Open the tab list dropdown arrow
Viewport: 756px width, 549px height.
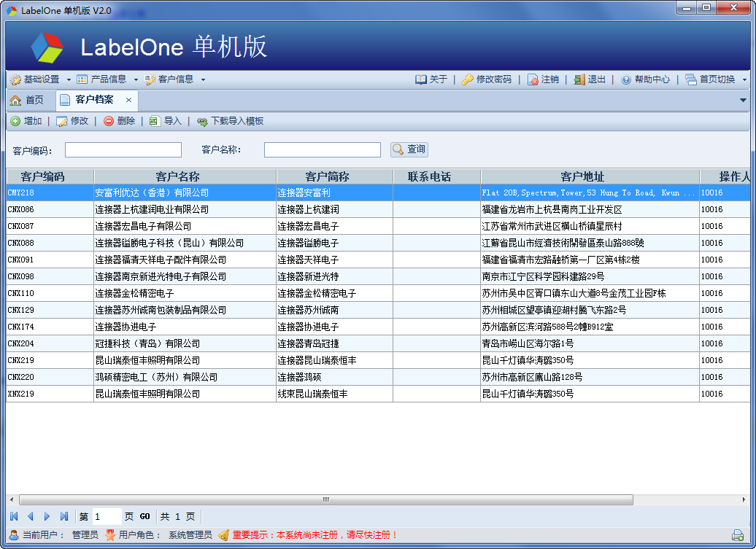pos(743,100)
